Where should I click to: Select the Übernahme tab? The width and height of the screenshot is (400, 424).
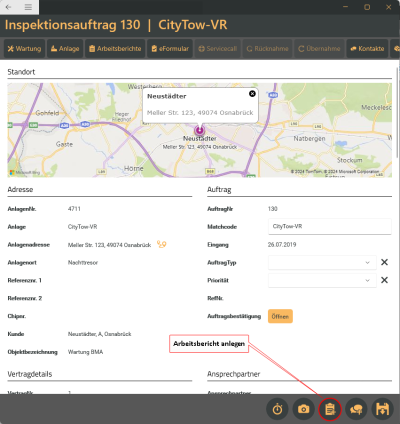pyautogui.click(x=319, y=49)
